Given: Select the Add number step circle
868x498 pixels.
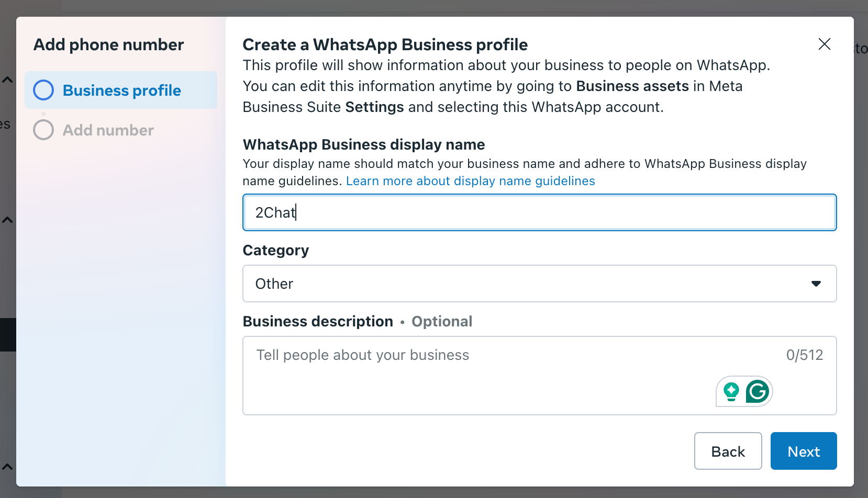Looking at the screenshot, I should coord(43,130).
